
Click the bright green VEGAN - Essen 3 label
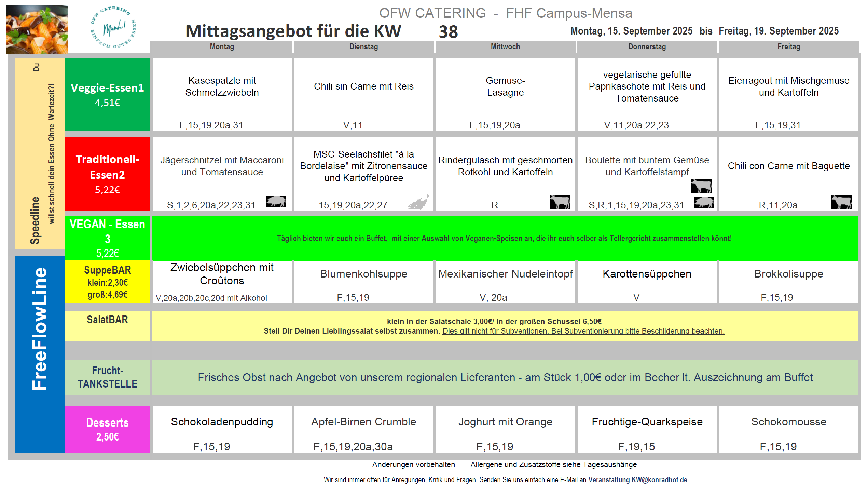(x=107, y=238)
